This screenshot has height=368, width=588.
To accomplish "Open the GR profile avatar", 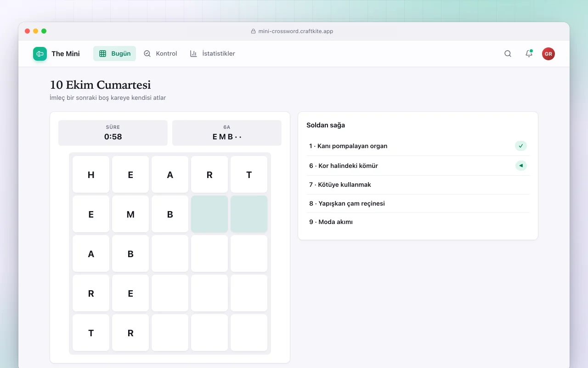I will click(548, 54).
